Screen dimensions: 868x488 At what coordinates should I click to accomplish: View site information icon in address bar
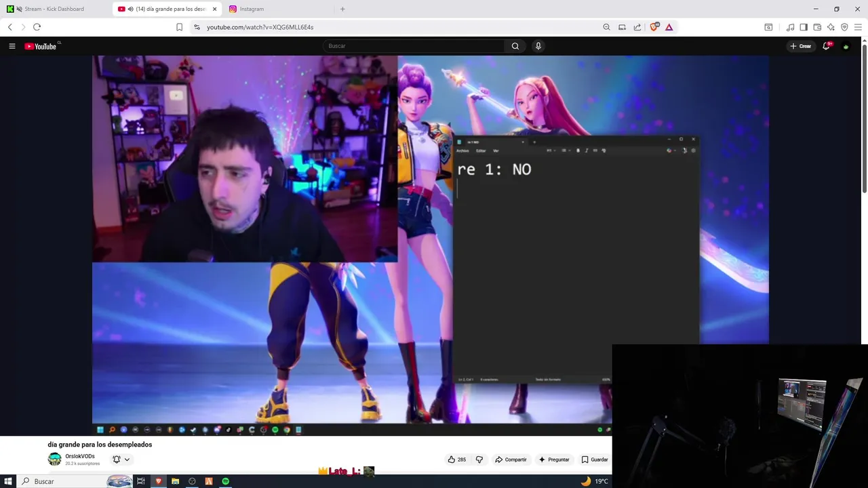tap(197, 27)
